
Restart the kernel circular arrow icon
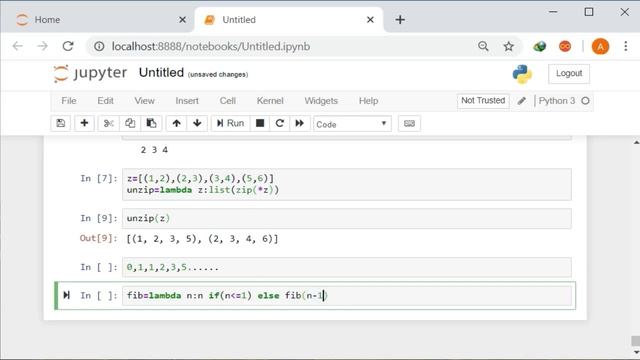280,123
